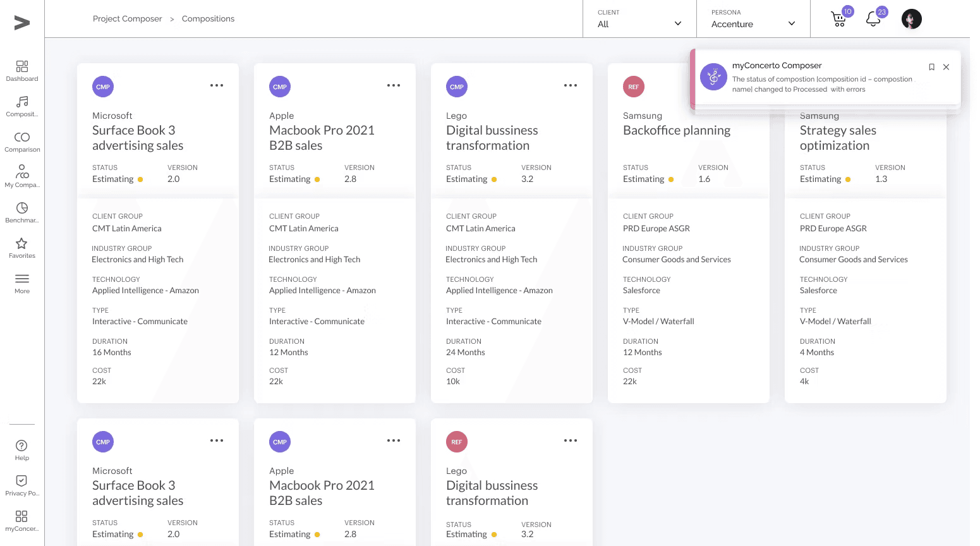Open options menu on bottom Apple card

(x=394, y=440)
